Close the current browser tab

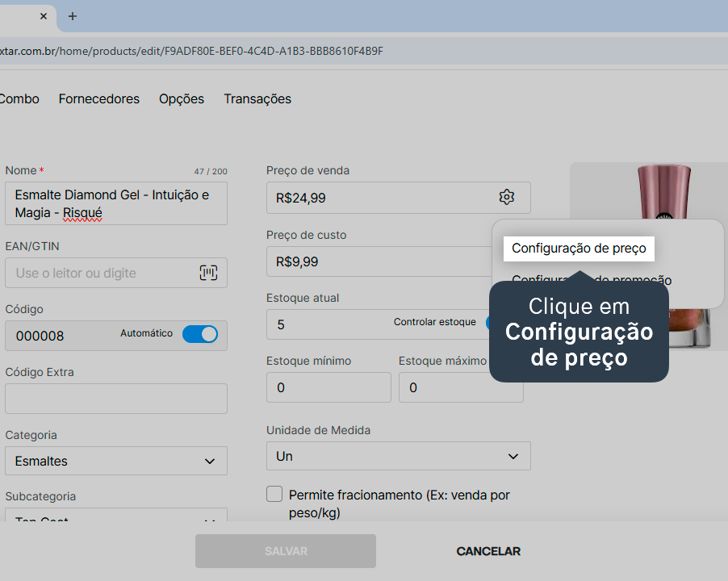click(44, 16)
